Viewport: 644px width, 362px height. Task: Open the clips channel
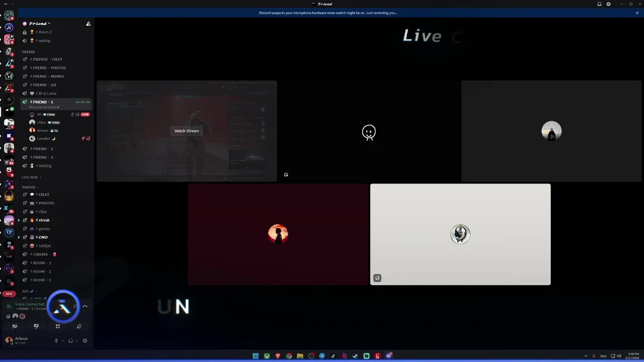pyautogui.click(x=56, y=212)
